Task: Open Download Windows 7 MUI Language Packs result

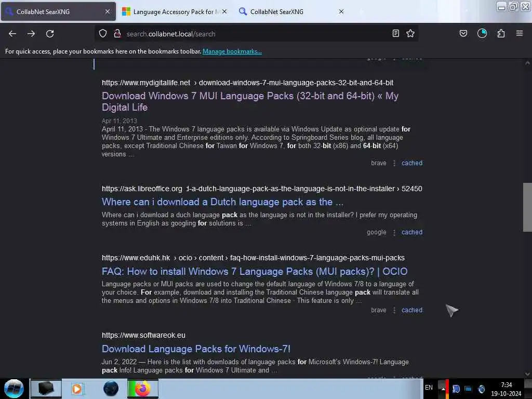Action: (250, 101)
